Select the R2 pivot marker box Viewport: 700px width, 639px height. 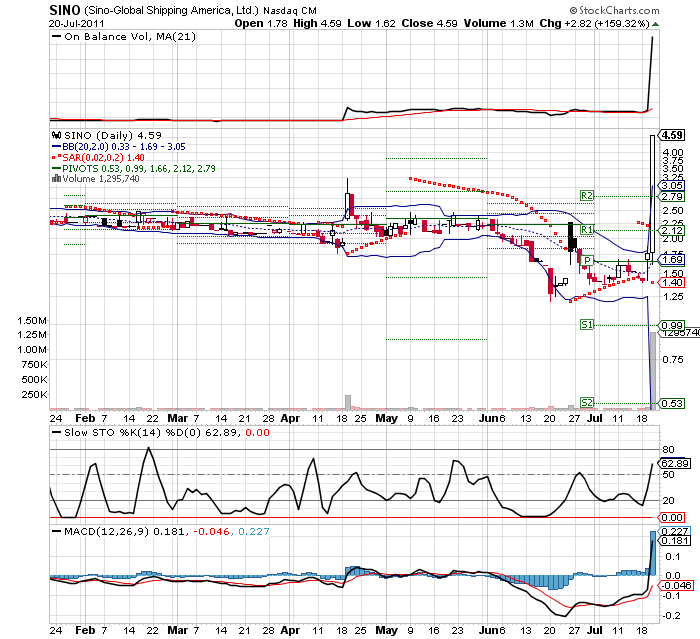pyautogui.click(x=587, y=196)
